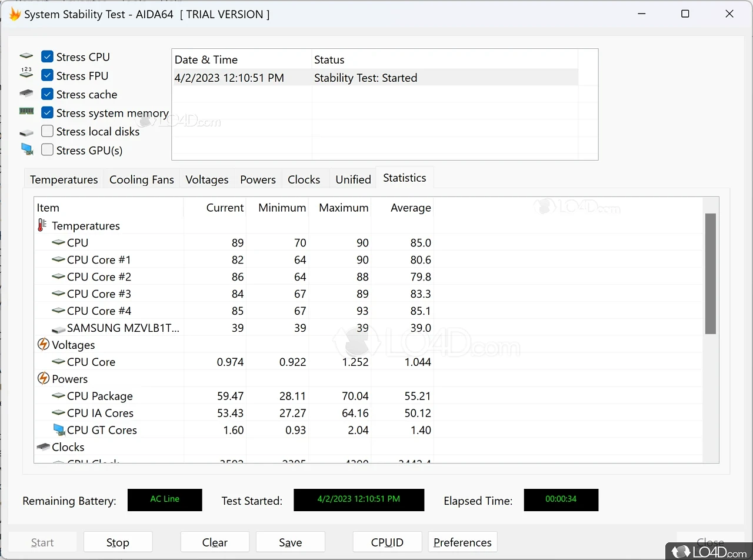Click the chip icon in the CPU Core voltage row
Viewport: 753px width, 560px height.
pyautogui.click(x=58, y=362)
